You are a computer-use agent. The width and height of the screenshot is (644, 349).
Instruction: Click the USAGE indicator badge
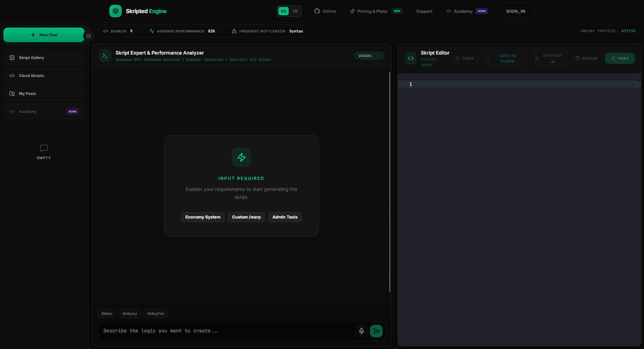(x=369, y=56)
